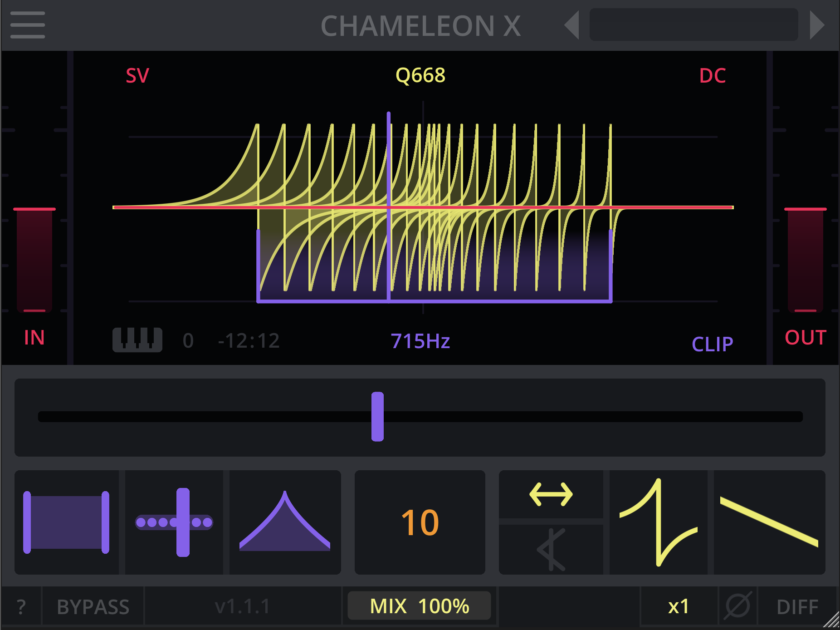Select the dotted band distribution icon

[174, 522]
